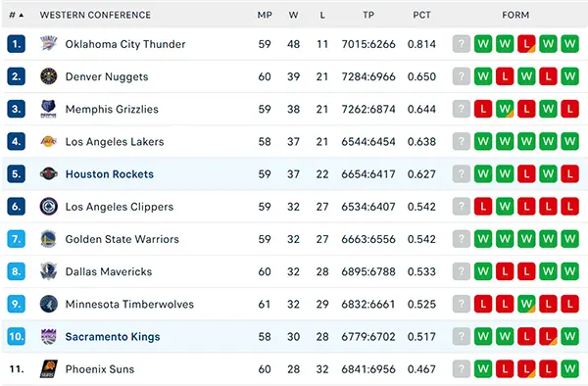Image resolution: width=588 pixels, height=386 pixels.
Task: Open the Sacramento Kings team link
Action: [x=113, y=337]
